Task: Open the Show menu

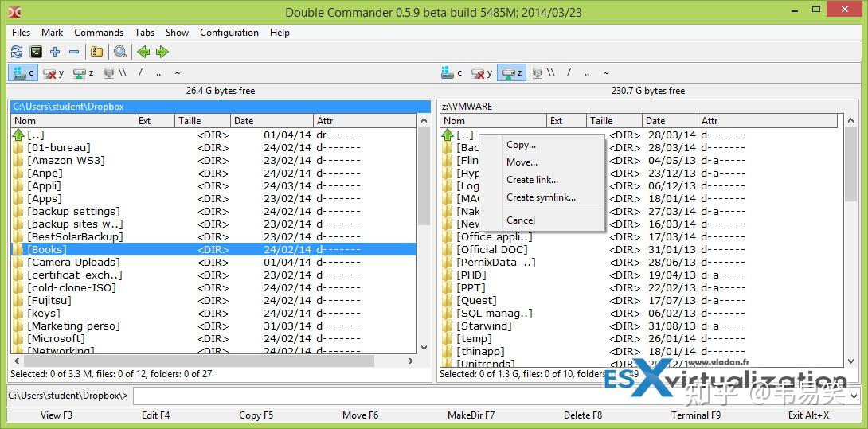Action: click(x=177, y=33)
